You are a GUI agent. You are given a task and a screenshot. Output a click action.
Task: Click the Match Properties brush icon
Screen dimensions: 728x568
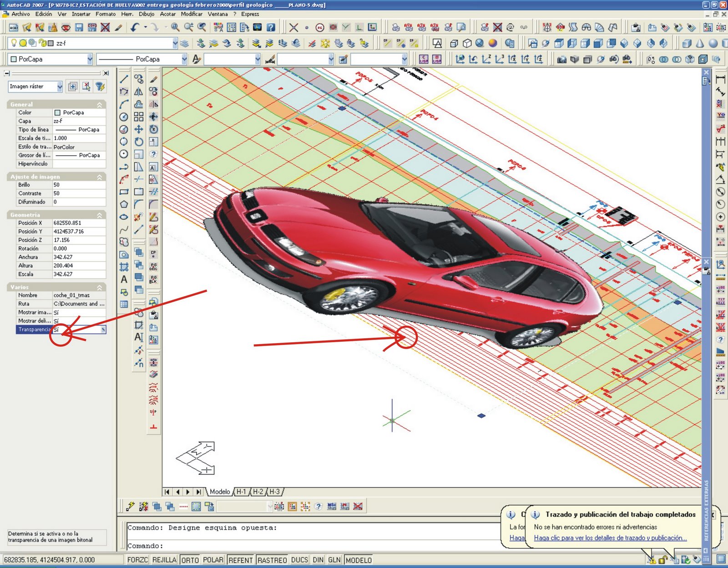[119, 27]
